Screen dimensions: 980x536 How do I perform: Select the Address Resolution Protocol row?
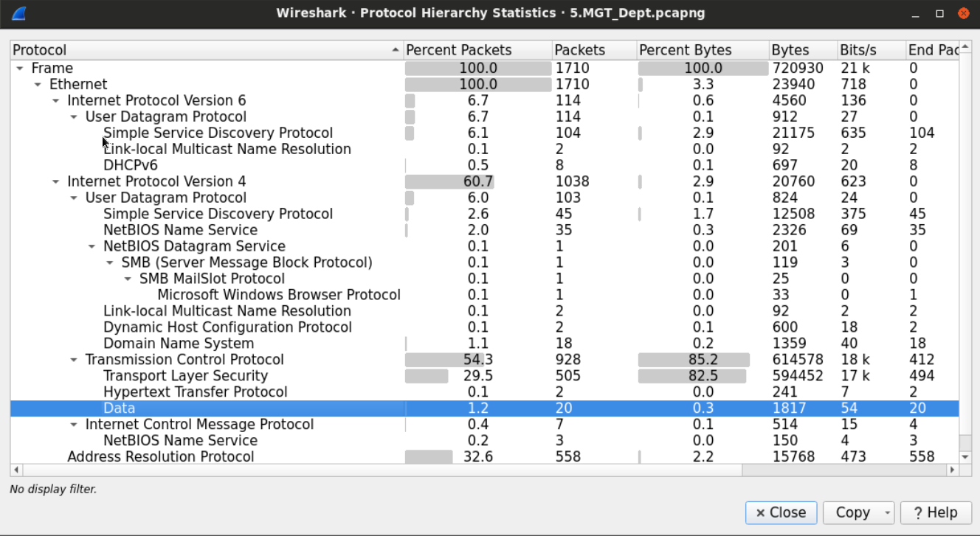point(160,457)
